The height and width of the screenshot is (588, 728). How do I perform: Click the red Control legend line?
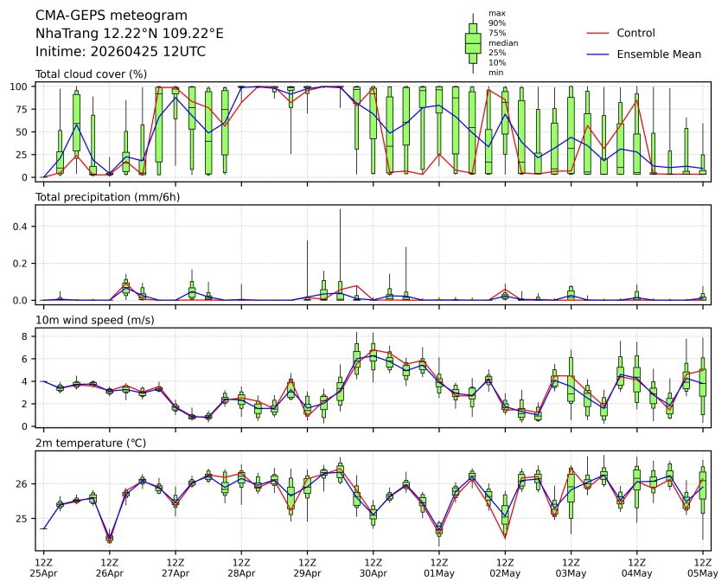click(598, 33)
